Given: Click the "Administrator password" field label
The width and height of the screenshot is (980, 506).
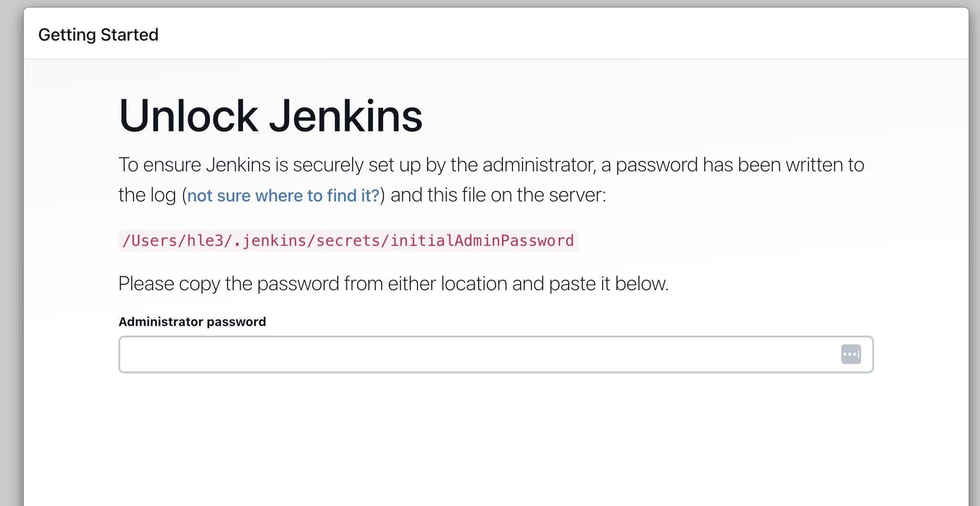Looking at the screenshot, I should 192,322.
